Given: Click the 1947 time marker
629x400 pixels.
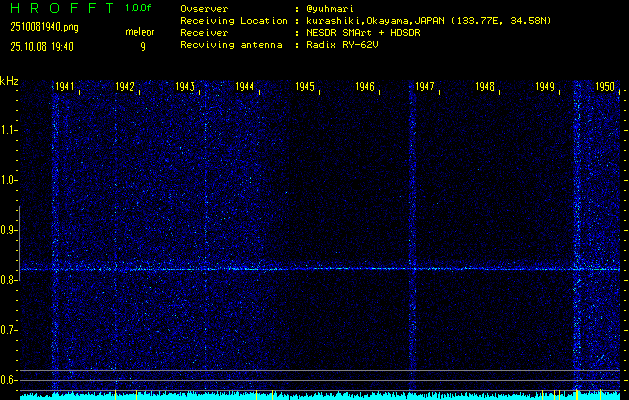Looking at the screenshot, I should click(x=425, y=87).
